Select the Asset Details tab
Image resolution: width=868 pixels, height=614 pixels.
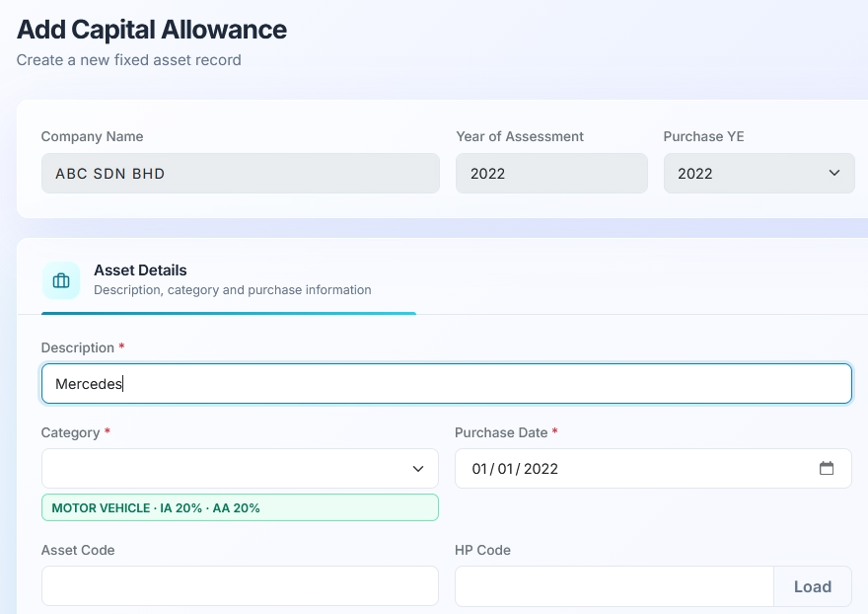click(229, 280)
